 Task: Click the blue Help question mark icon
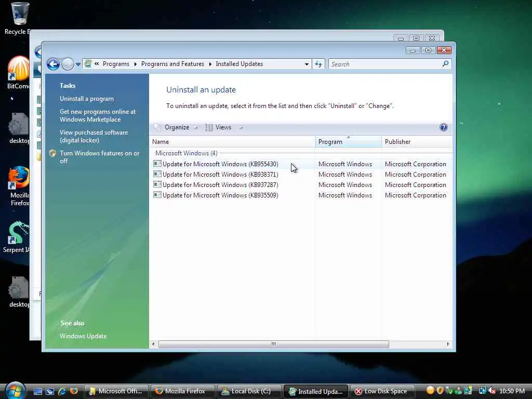point(444,127)
